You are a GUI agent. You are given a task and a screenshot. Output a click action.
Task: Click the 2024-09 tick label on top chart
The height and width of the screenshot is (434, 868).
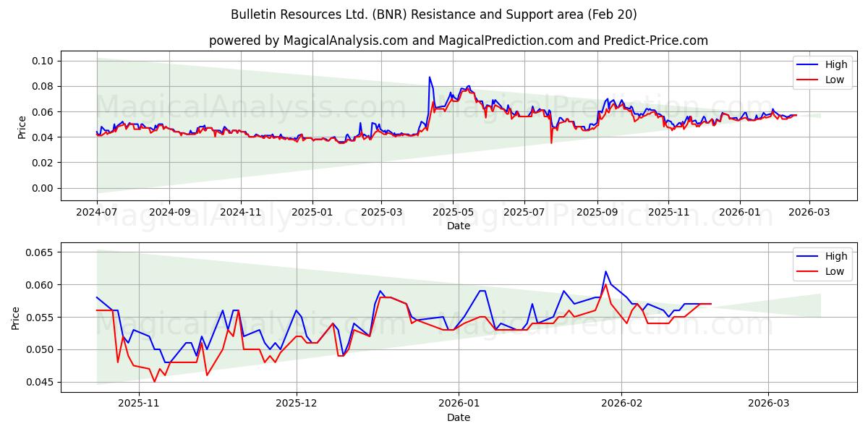169,213
